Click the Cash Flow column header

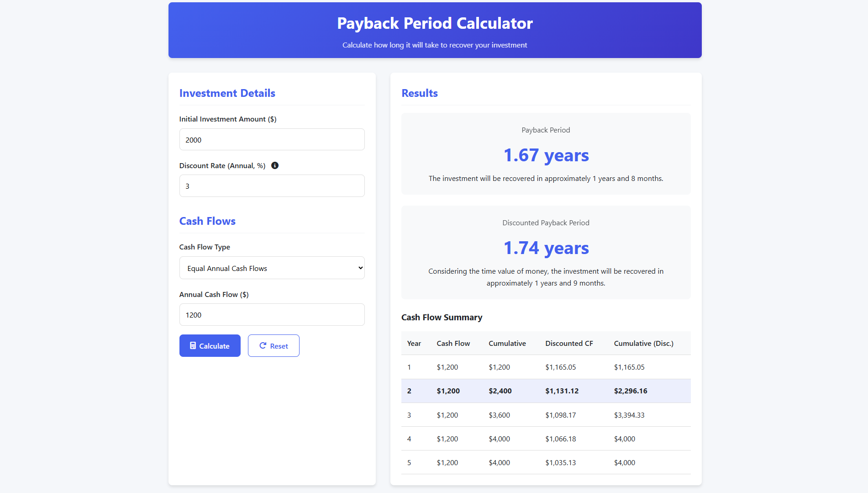click(x=453, y=344)
